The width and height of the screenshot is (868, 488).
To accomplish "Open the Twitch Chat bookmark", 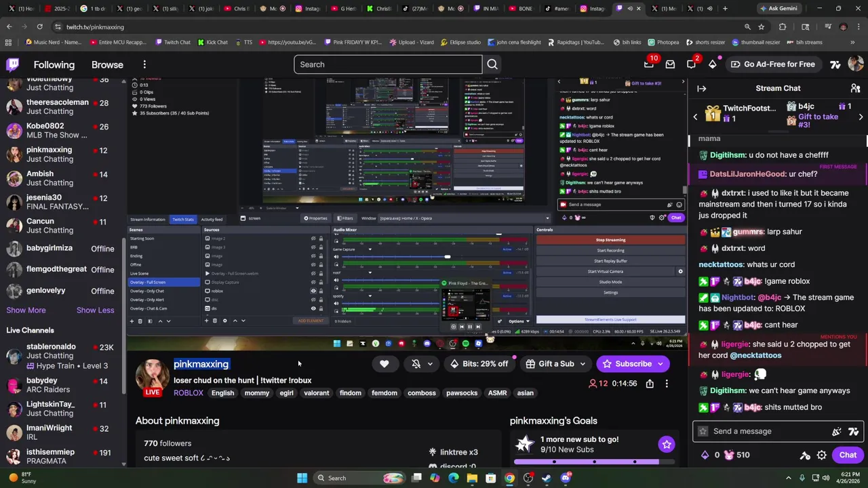I will pos(173,42).
